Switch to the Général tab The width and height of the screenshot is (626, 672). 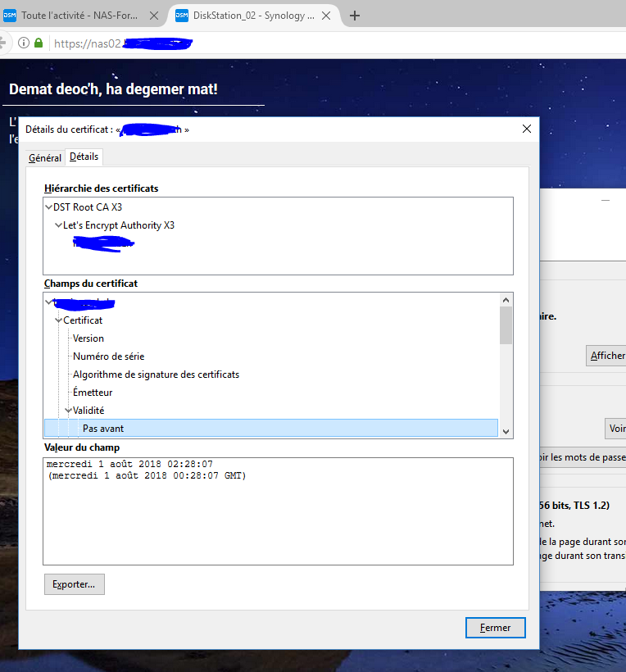(x=44, y=157)
